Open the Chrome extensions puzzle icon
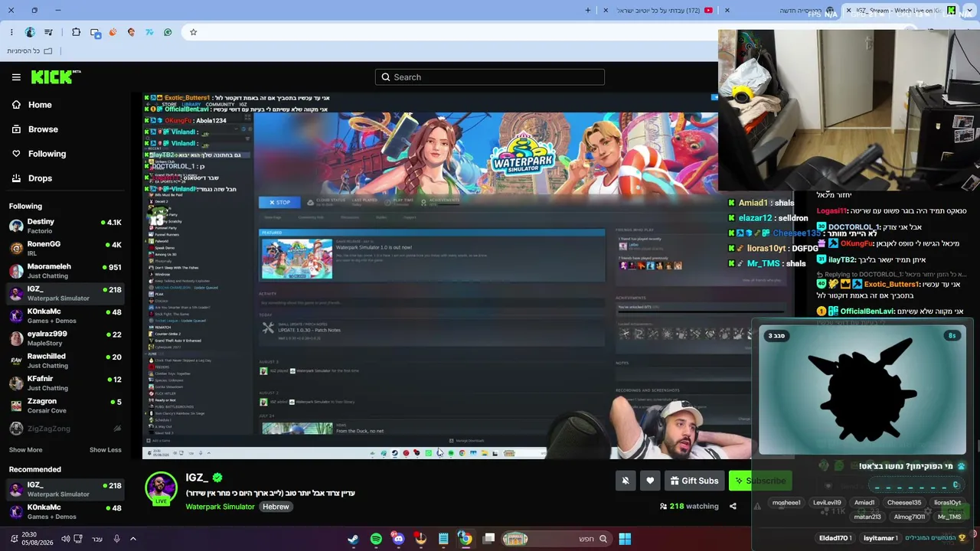 tap(76, 32)
